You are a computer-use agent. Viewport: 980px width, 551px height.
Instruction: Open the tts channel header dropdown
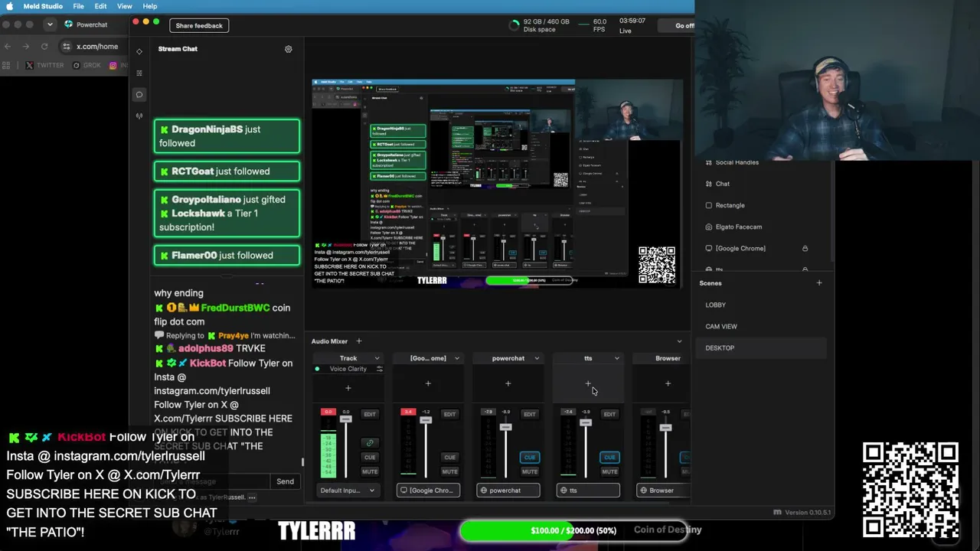[x=616, y=358]
